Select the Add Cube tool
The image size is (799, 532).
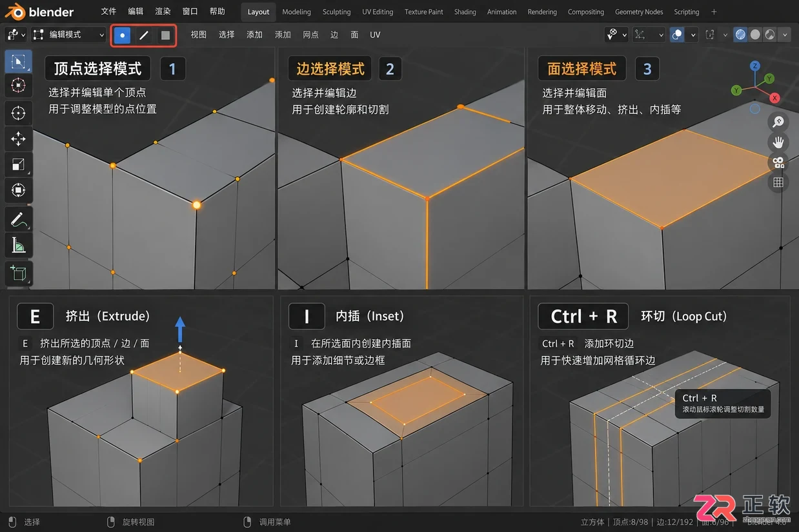[18, 273]
